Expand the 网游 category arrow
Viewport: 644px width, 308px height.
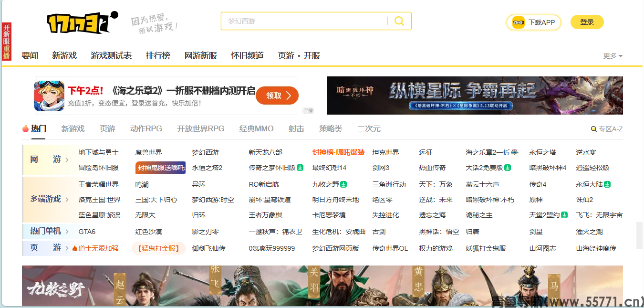pos(67,160)
